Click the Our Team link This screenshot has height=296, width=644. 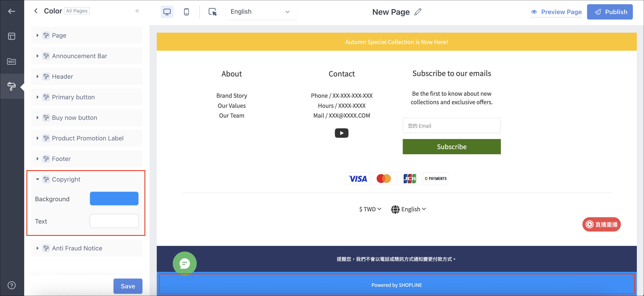pyautogui.click(x=232, y=116)
